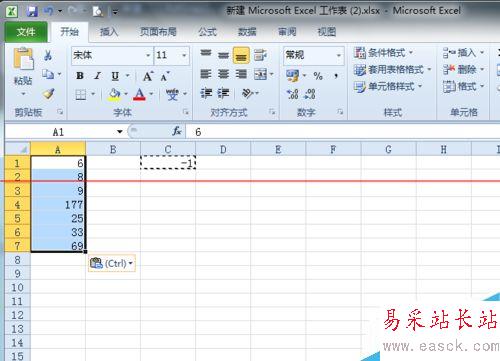The height and width of the screenshot is (361, 500).
Task: Increase font size with large A icon
Action: pyautogui.click(x=148, y=76)
